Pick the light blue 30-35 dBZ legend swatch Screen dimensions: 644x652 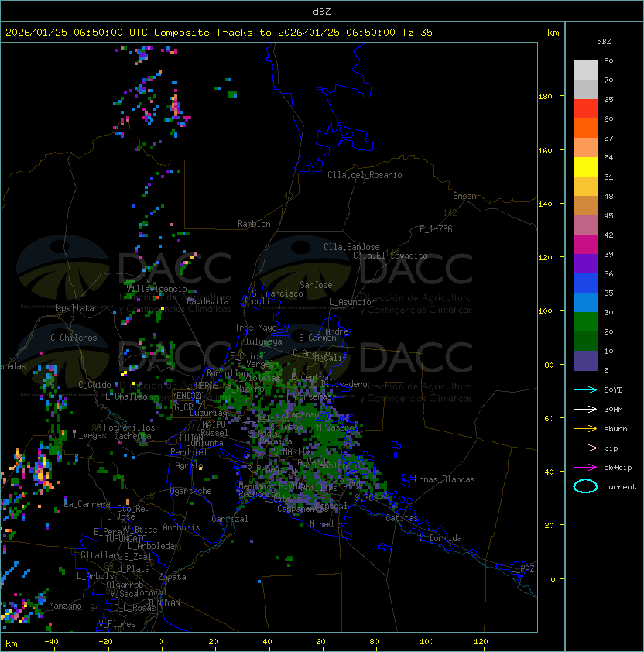[x=585, y=303]
